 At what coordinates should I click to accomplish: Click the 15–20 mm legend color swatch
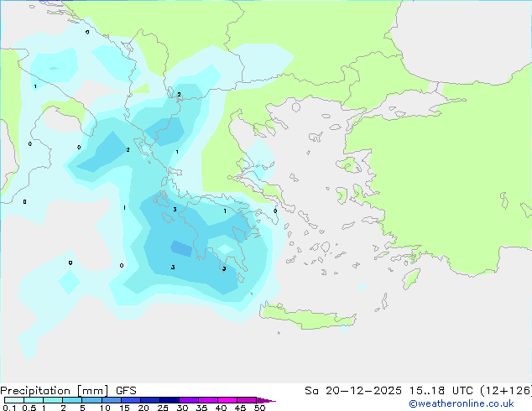[x=130, y=400]
